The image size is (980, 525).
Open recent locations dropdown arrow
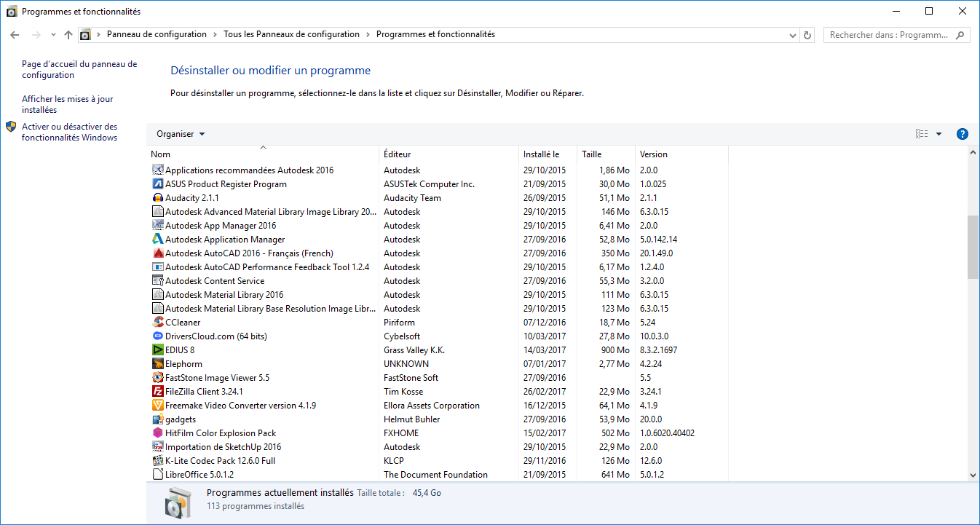[x=53, y=34]
